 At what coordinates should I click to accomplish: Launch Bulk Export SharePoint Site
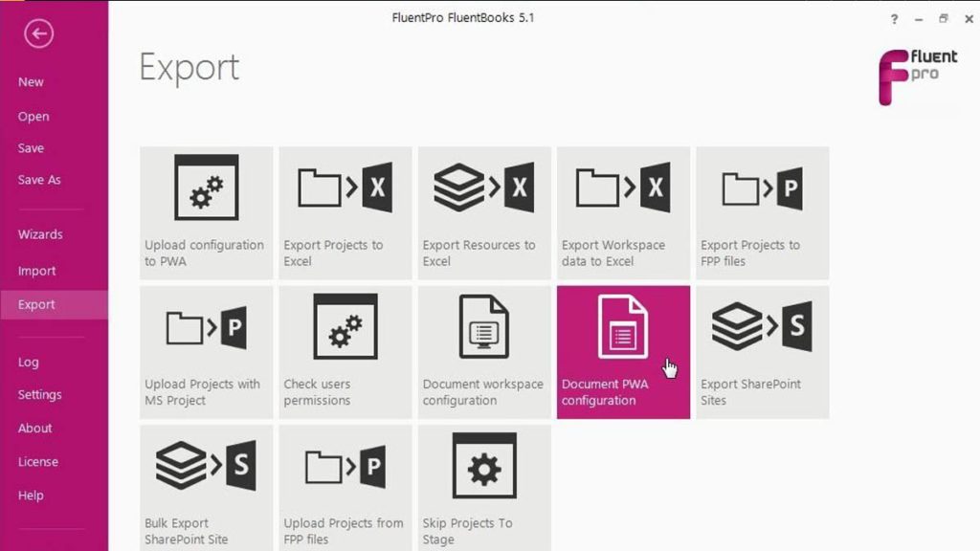[205, 488]
